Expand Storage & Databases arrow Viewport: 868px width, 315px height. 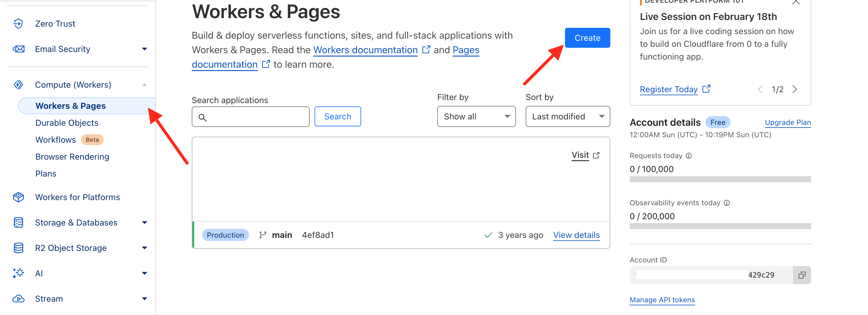click(x=145, y=222)
